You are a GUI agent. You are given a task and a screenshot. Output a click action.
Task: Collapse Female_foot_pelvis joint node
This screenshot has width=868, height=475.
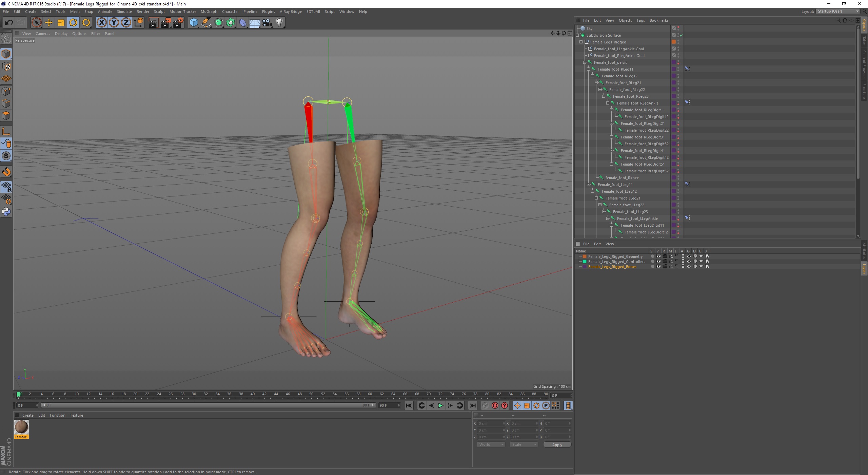[x=585, y=62]
